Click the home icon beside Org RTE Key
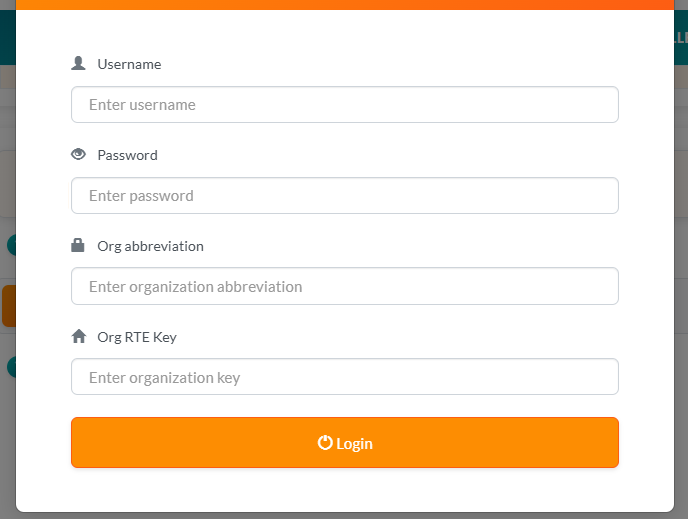The height and width of the screenshot is (519, 688). point(79,337)
